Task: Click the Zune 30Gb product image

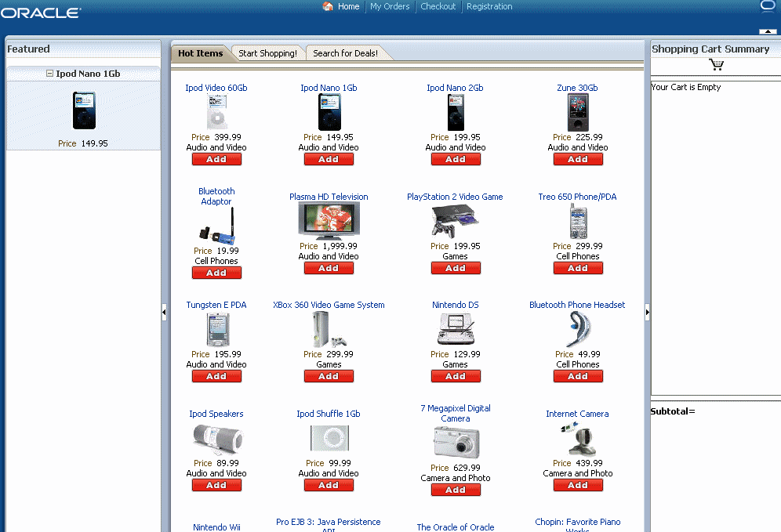Action: [x=578, y=112]
